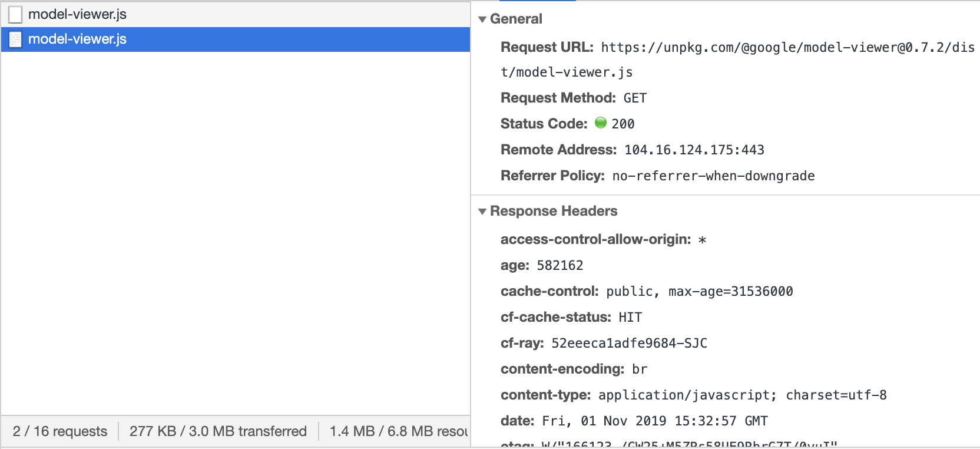Click the cache-control header value

[700, 291]
